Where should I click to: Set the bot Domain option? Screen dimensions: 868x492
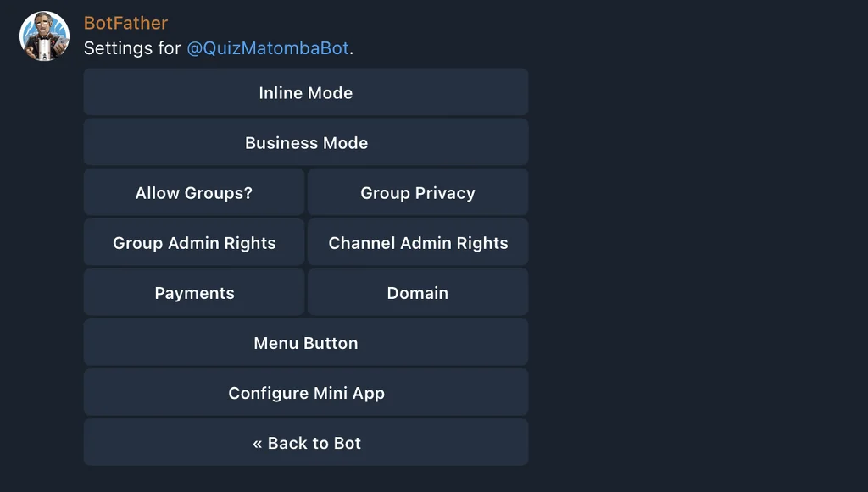(417, 292)
